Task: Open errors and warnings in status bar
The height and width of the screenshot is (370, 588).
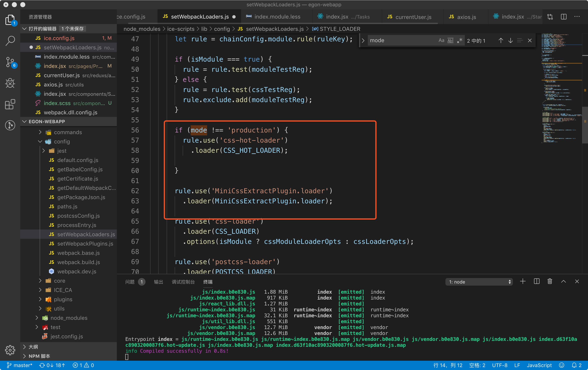Action: (83, 365)
